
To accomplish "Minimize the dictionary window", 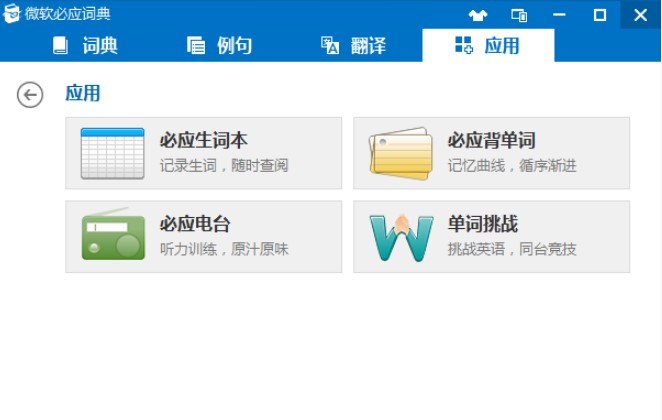I will pyautogui.click(x=559, y=15).
